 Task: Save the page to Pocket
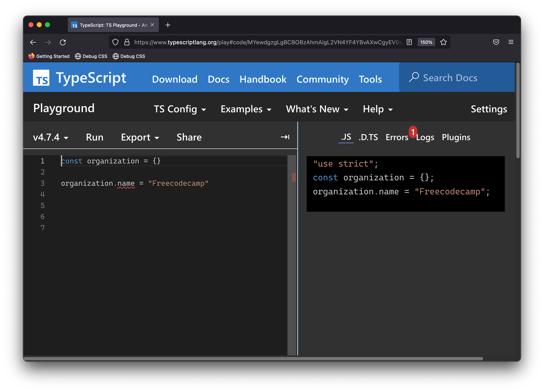496,42
